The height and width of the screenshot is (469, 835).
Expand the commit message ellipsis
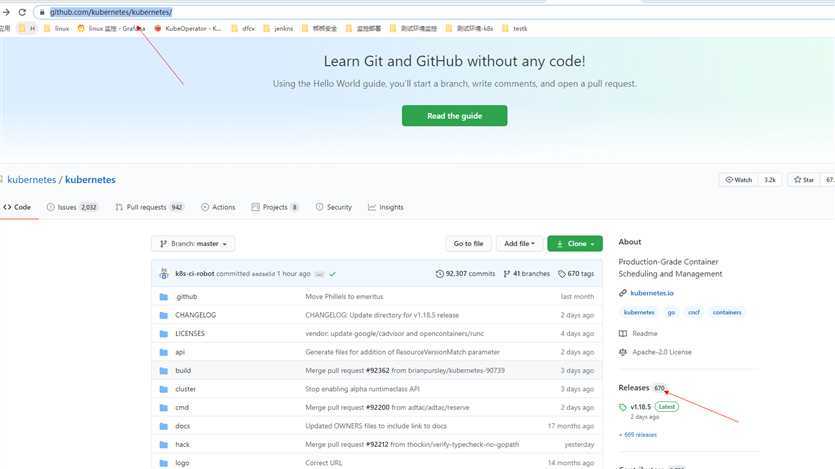click(x=320, y=274)
